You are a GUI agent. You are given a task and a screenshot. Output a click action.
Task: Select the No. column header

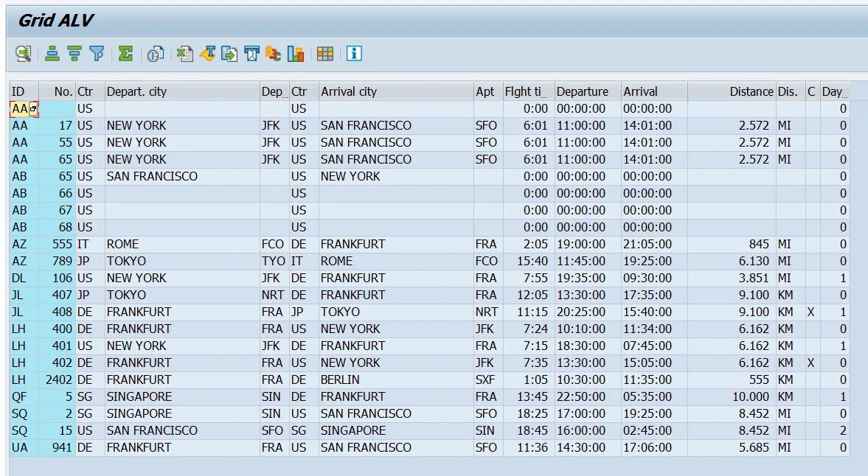click(x=58, y=92)
